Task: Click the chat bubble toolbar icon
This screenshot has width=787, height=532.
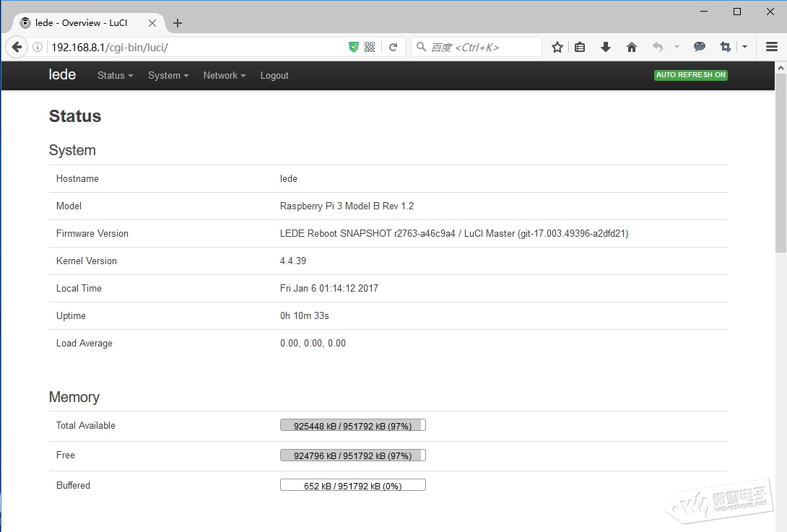Action: (699, 47)
